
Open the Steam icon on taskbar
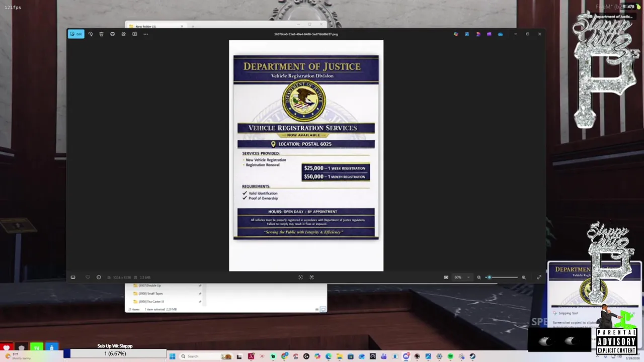472,356
